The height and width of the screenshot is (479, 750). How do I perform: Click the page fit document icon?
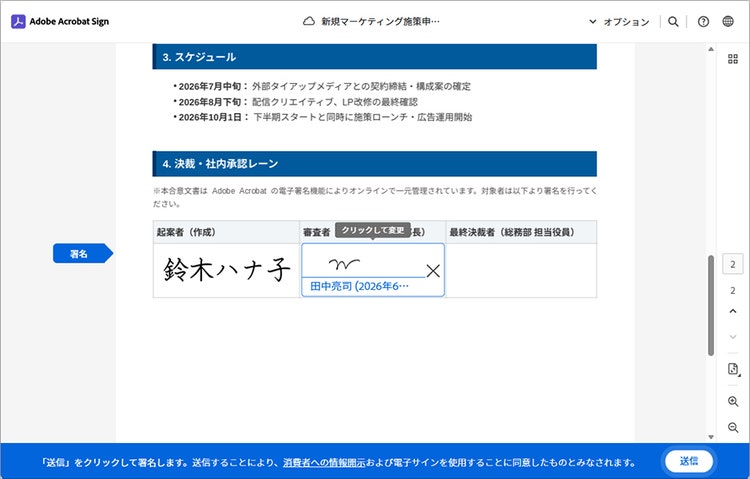point(733,369)
